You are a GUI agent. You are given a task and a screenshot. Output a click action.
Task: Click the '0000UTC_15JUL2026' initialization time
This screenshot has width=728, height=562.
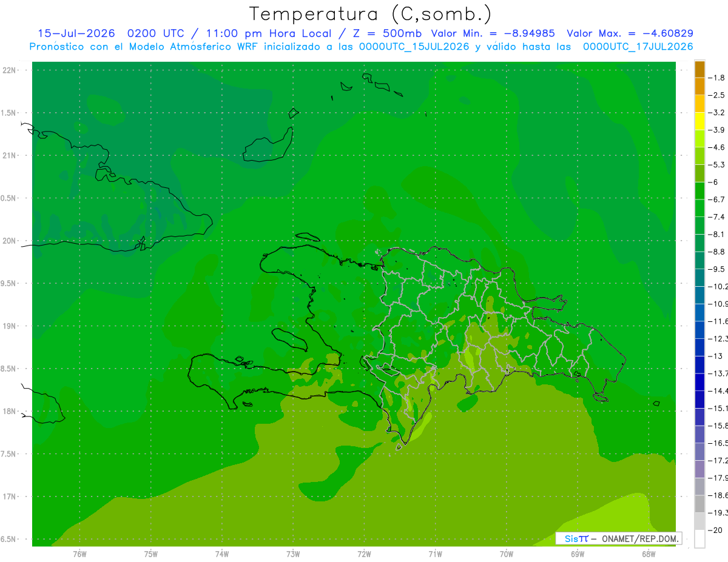coord(414,47)
